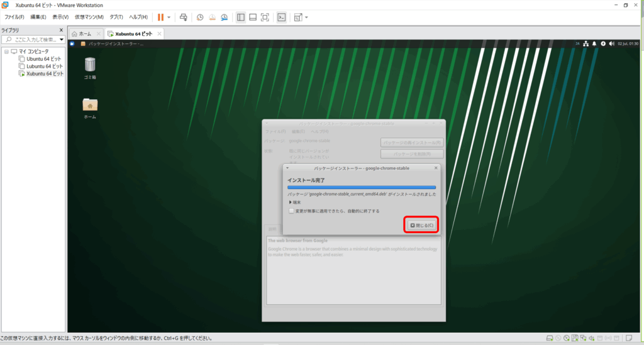The width and height of the screenshot is (644, 345).
Task: Click the VMware pause virtual machine icon
Action: pyautogui.click(x=160, y=17)
